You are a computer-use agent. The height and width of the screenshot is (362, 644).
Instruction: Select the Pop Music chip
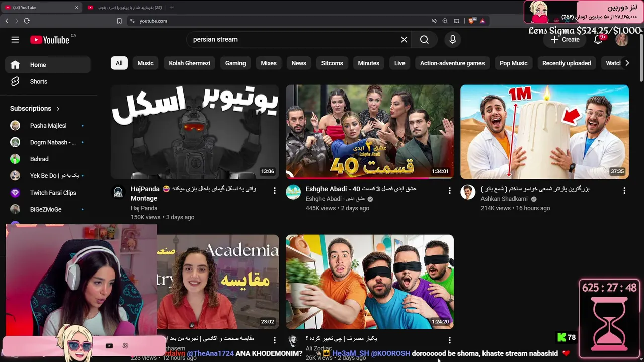point(514,63)
